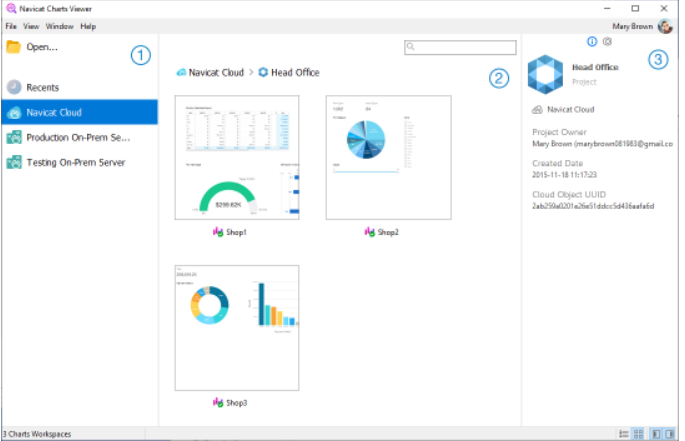Toggle the left sidebar pane visibility

[656, 434]
